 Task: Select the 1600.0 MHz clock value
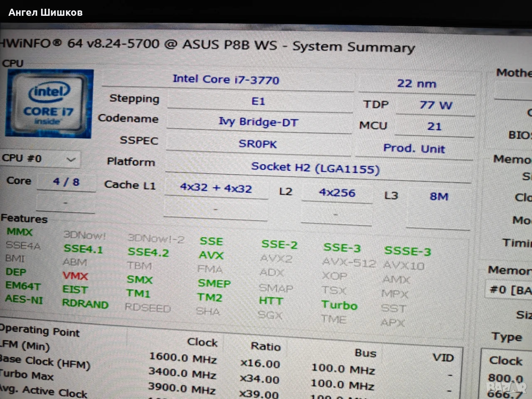point(183,357)
